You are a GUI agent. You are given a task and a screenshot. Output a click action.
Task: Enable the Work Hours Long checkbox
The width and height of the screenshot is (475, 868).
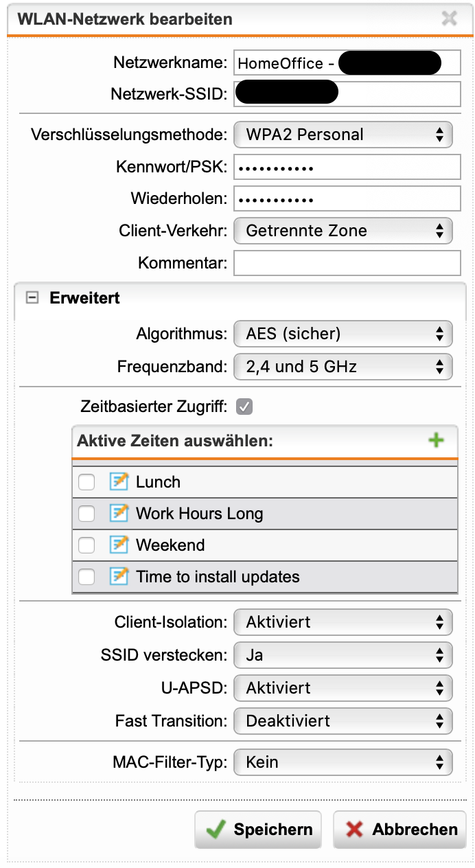tap(86, 514)
